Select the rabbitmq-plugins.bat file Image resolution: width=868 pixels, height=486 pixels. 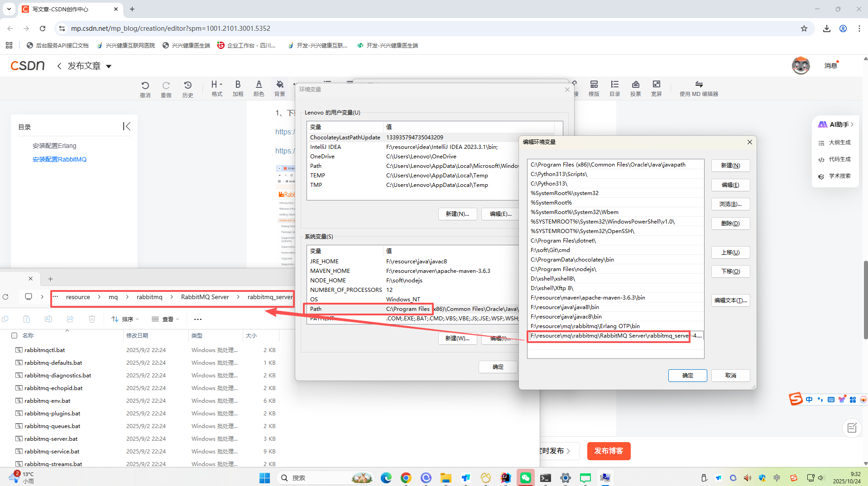point(53,413)
